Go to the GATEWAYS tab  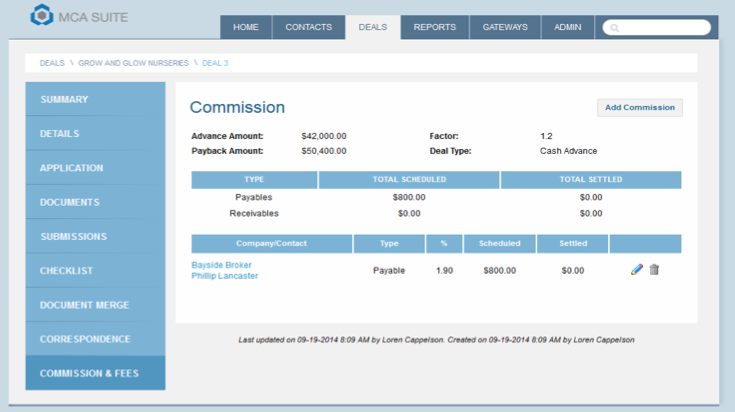click(505, 27)
